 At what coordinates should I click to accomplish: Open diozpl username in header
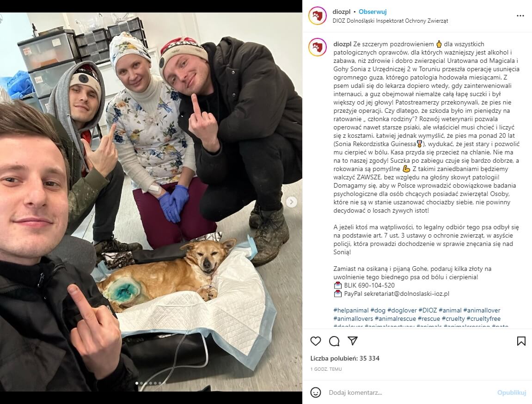(x=341, y=12)
